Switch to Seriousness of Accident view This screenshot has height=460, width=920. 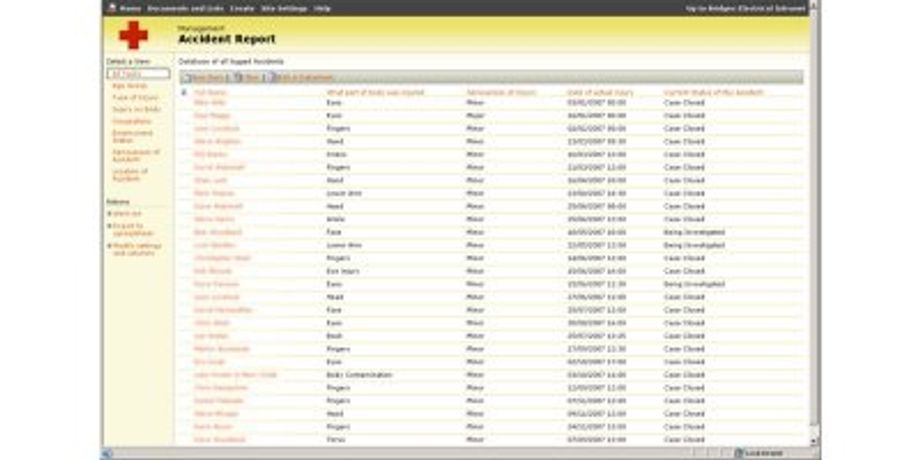tap(136, 155)
